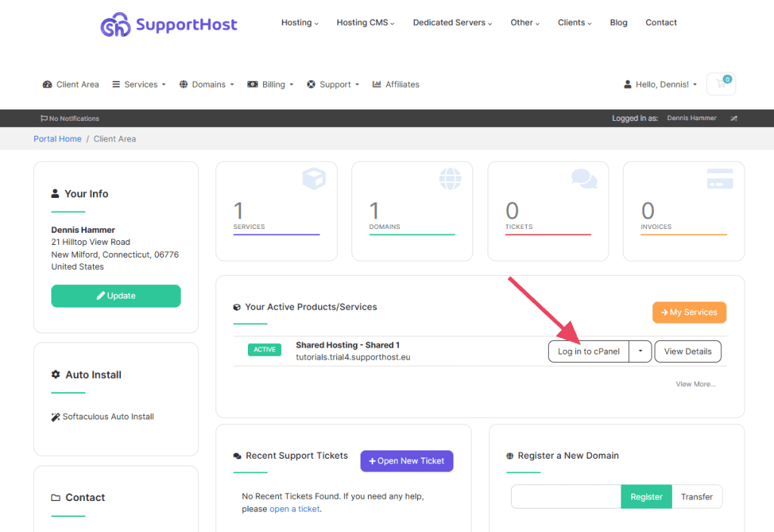Go to the Blog page
Image resolution: width=774 pixels, height=532 pixels.
pyautogui.click(x=618, y=23)
